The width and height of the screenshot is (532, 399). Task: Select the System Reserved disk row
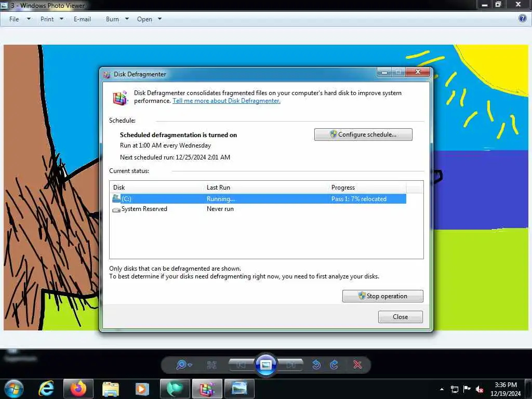coord(258,209)
